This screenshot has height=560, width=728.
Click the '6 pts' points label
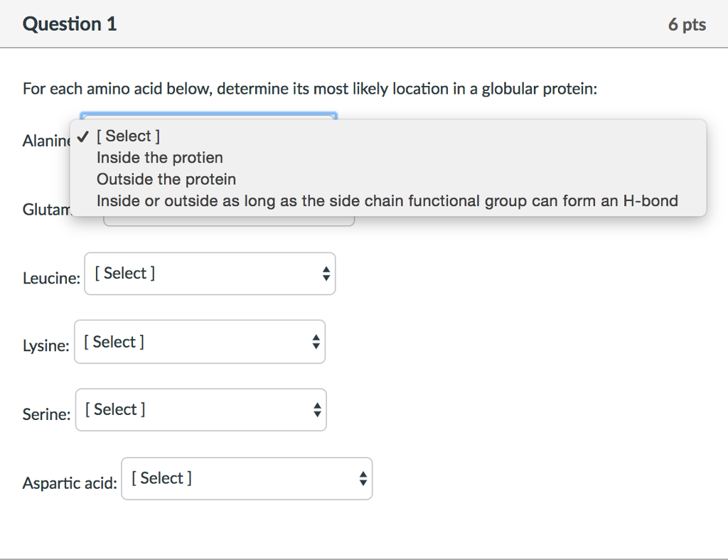(x=687, y=23)
